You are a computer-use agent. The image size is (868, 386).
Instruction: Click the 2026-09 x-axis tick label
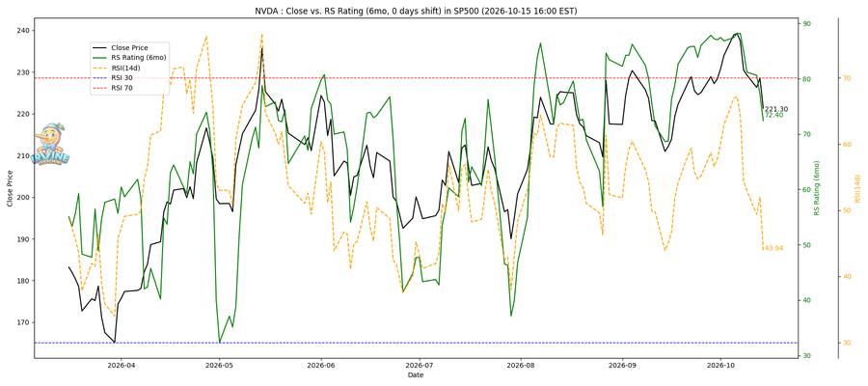(623, 366)
